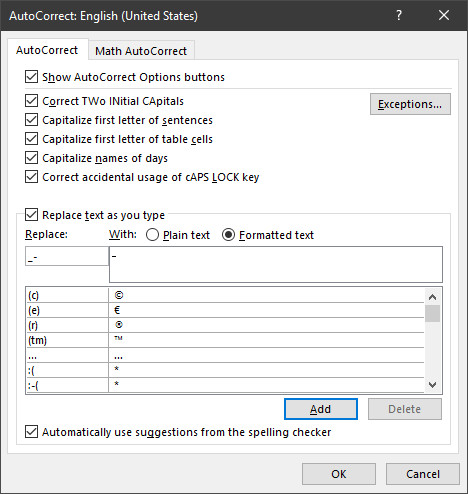The image size is (468, 494).
Task: Select the :-( replacement entry
Action: point(225,385)
